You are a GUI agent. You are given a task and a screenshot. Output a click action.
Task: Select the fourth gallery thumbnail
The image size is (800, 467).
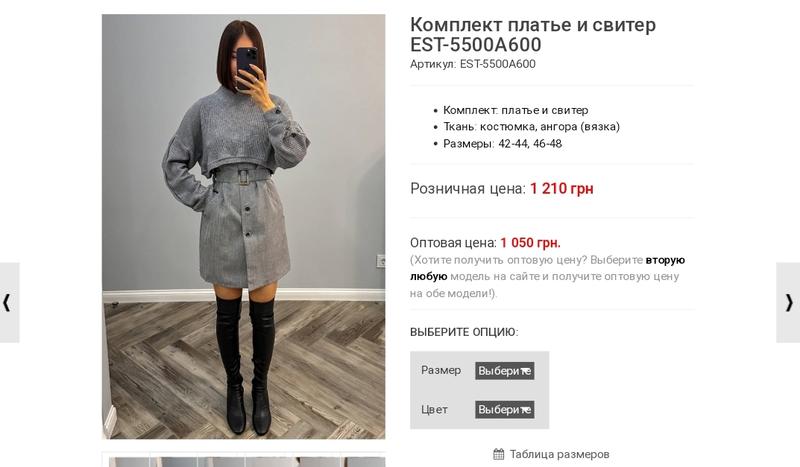coord(269,462)
